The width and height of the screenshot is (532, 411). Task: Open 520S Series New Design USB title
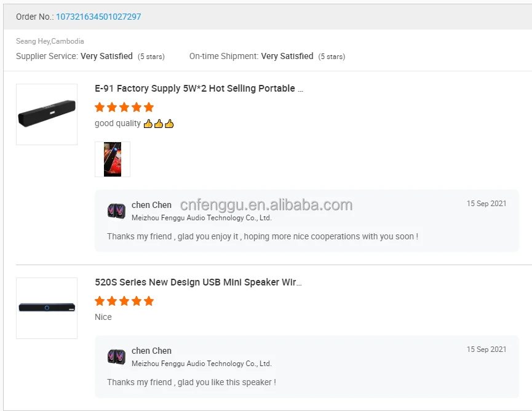coord(198,282)
